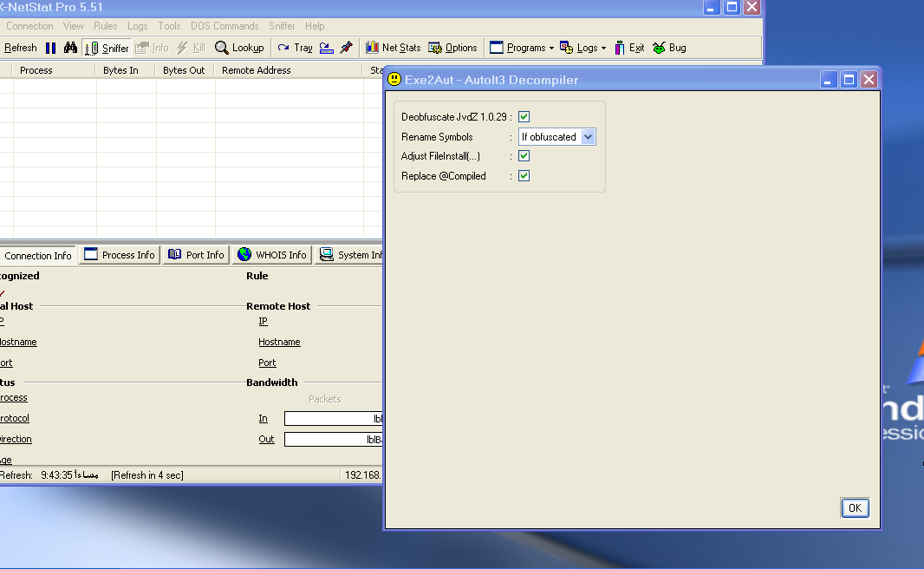Click the pin icon in toolbar
The width and height of the screenshot is (924, 569).
[346, 48]
